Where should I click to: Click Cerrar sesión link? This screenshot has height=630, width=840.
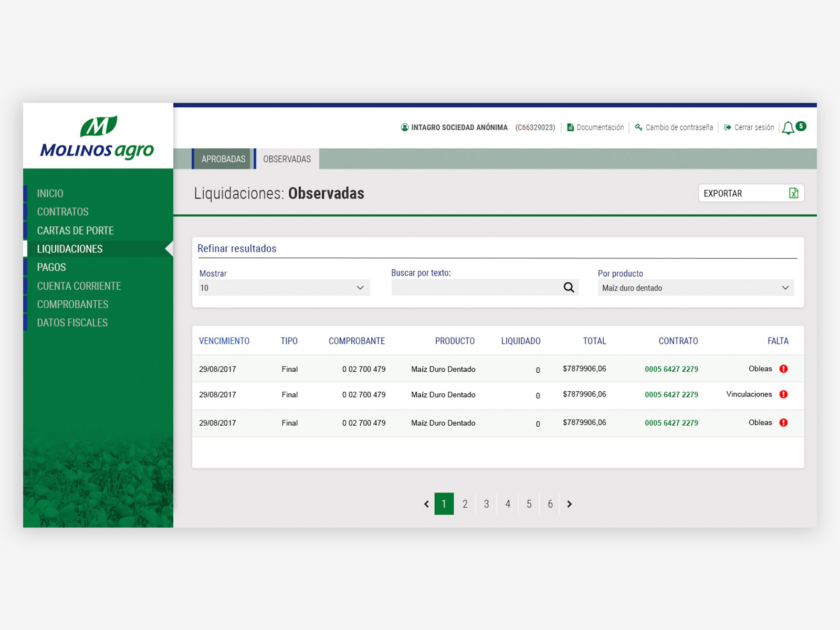pyautogui.click(x=754, y=128)
